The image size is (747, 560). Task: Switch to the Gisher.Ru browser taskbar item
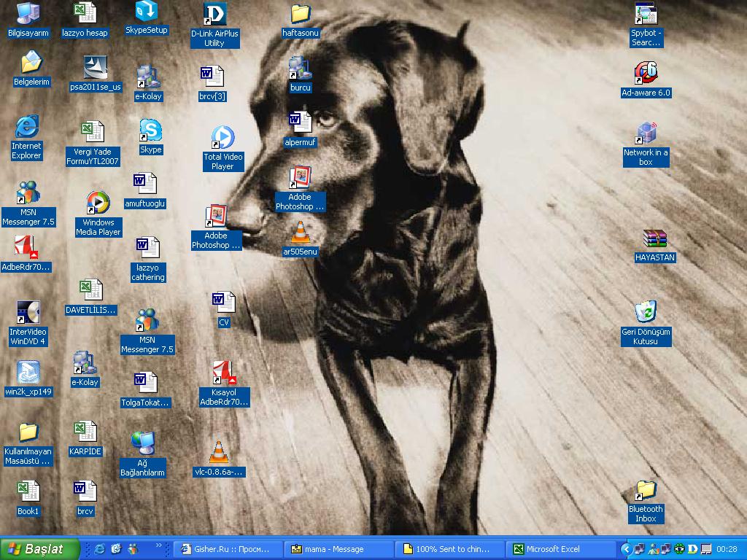point(228,549)
